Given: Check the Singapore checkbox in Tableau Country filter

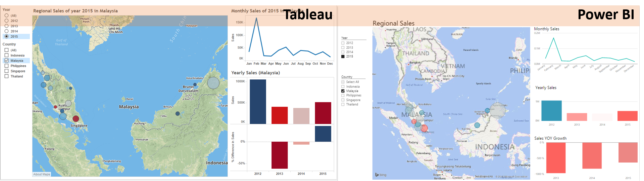Looking at the screenshot, I should pyautogui.click(x=6, y=71).
